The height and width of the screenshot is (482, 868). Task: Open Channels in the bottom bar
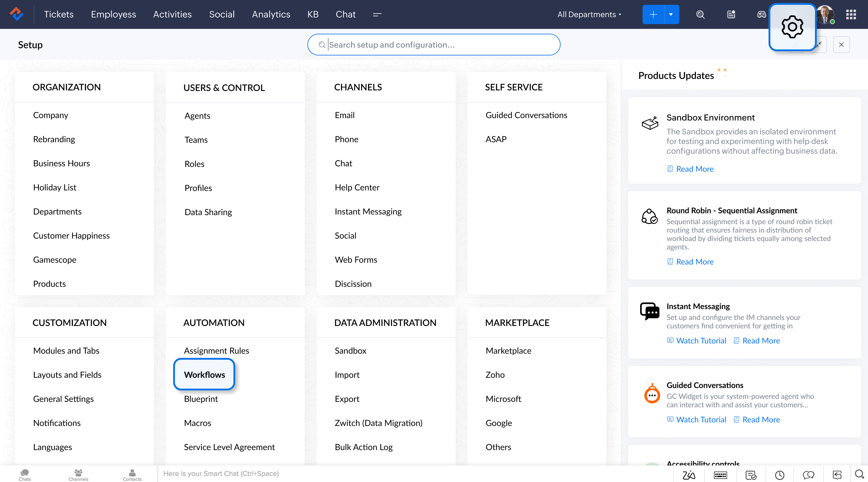[x=78, y=474]
